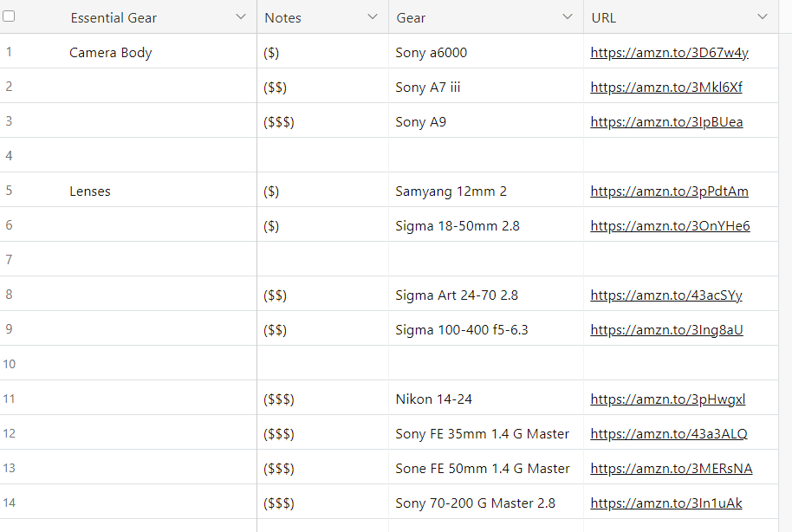The width and height of the screenshot is (792, 532).
Task: Toggle the select-all rows checkbox
Action: 9,16
